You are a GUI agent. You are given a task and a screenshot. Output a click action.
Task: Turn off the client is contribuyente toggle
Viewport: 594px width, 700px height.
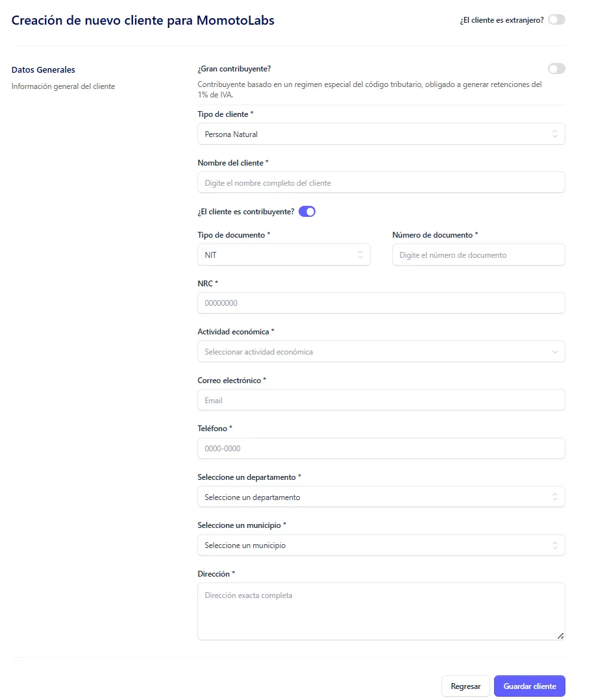(x=307, y=211)
